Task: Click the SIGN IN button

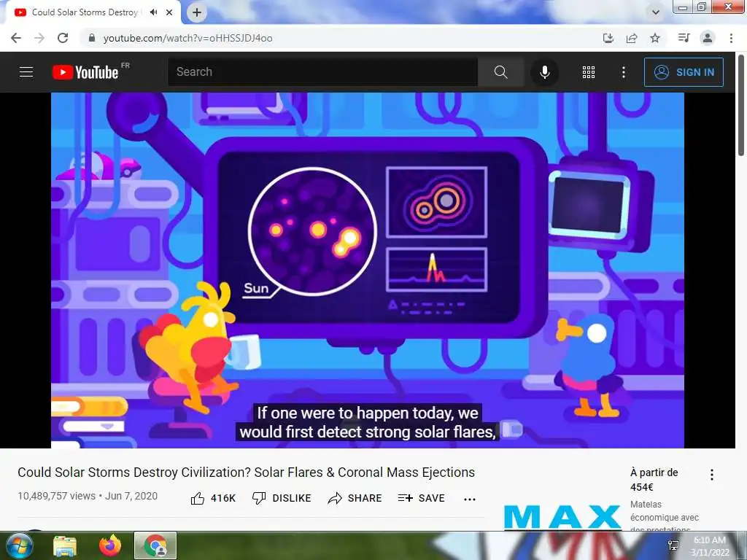Action: pyautogui.click(x=683, y=72)
